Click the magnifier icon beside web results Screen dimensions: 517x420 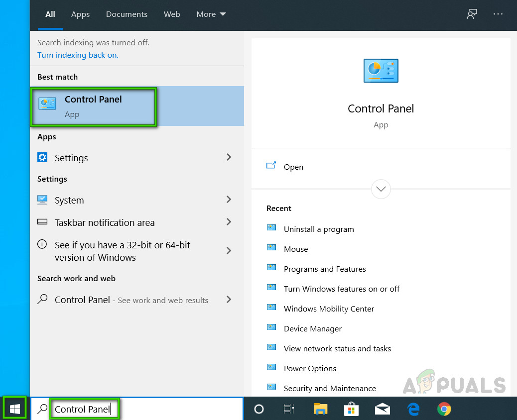point(42,299)
